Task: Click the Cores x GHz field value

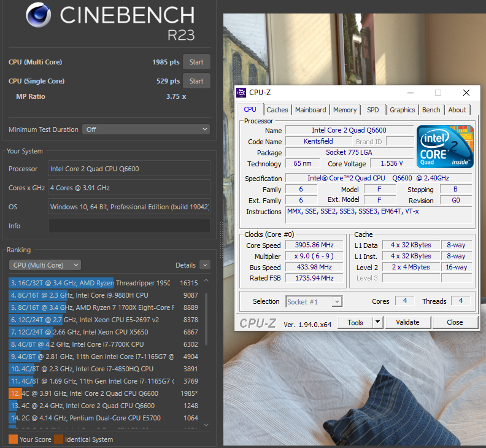Action: [x=129, y=188]
